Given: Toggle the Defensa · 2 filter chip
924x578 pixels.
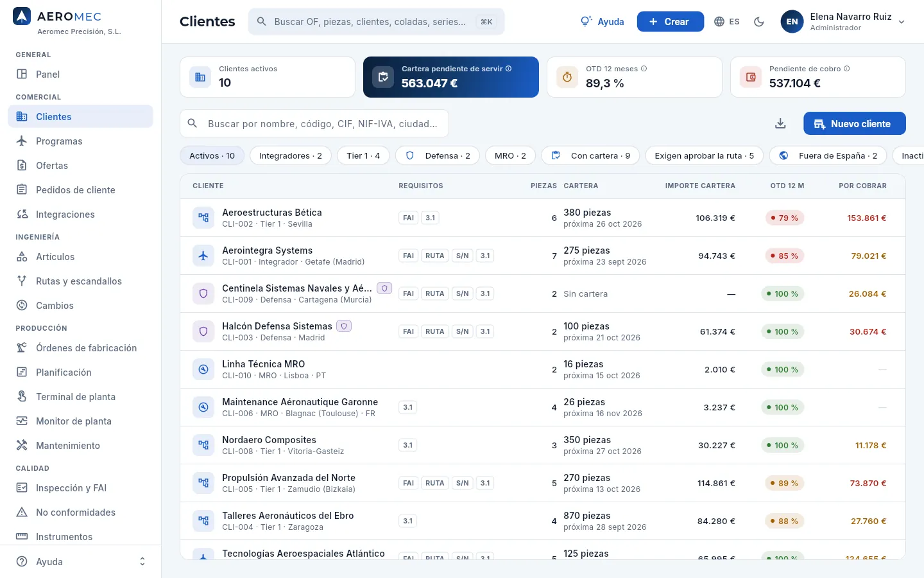Looking at the screenshot, I should [438, 155].
